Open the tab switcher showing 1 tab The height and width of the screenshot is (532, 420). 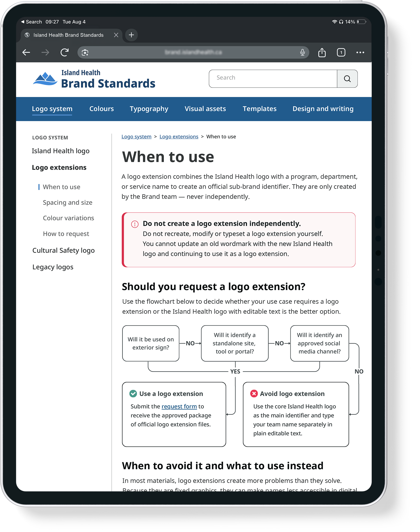click(341, 52)
